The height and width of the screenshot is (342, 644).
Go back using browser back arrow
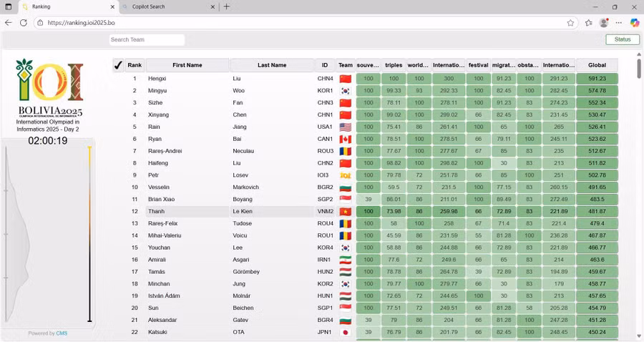[9, 23]
